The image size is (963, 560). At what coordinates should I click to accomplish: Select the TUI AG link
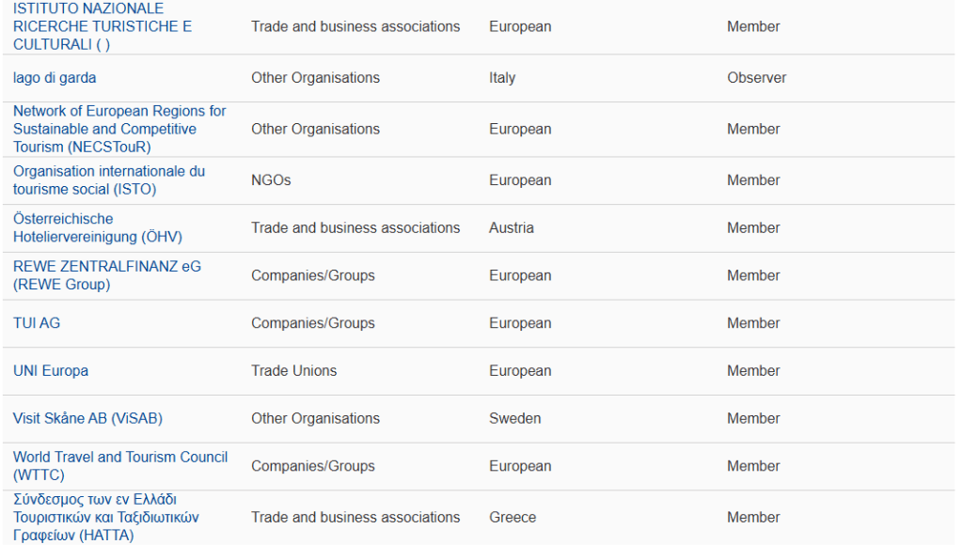37,323
